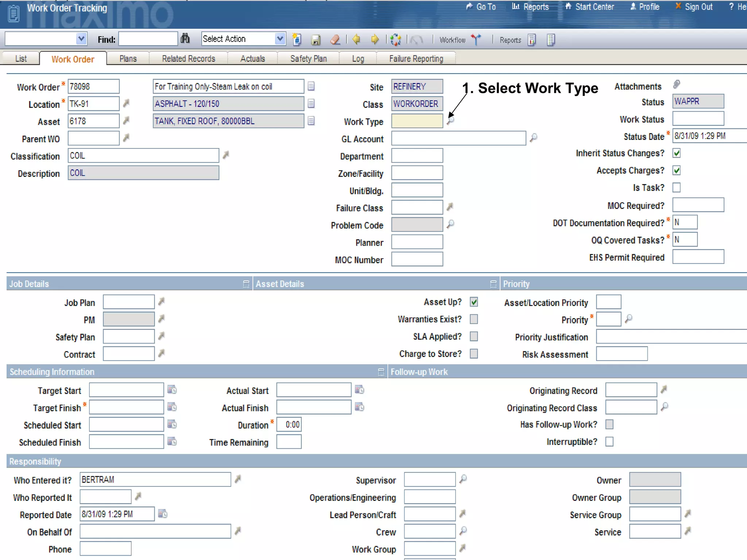Open the Safety Plan tab
The image size is (747, 560).
[309, 59]
